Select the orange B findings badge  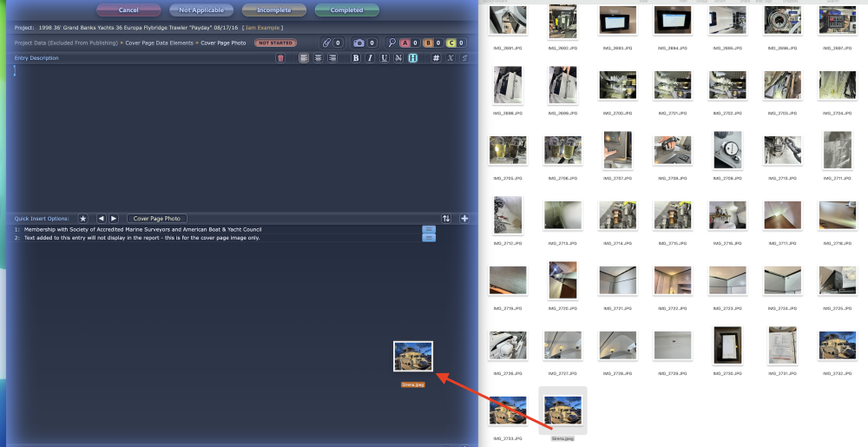tap(428, 43)
